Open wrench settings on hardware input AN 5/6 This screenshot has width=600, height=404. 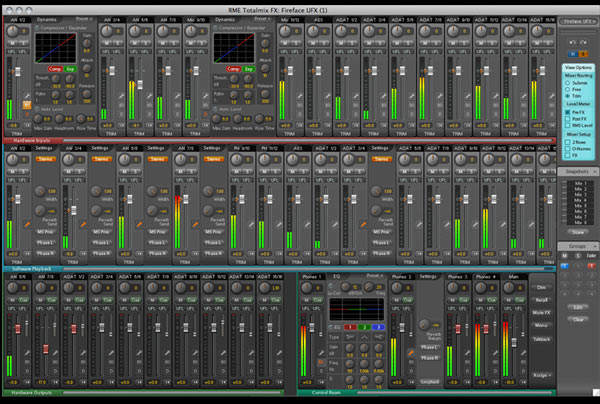point(149,96)
